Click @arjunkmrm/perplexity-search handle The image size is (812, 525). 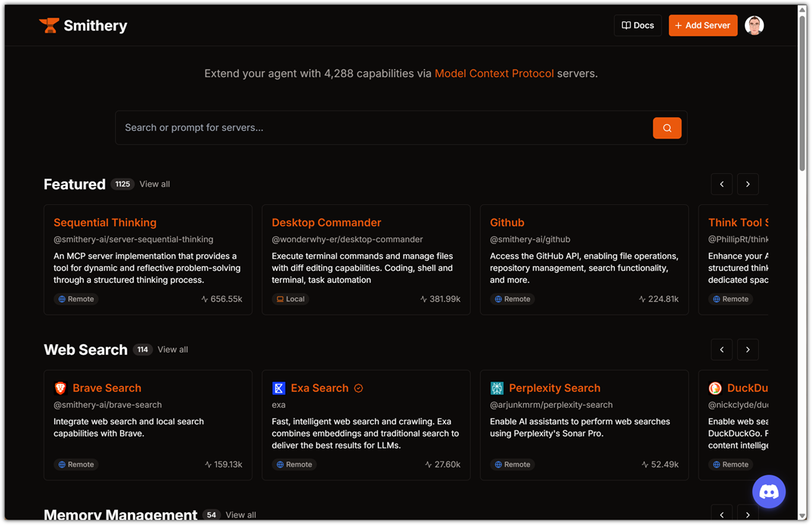[x=551, y=405]
